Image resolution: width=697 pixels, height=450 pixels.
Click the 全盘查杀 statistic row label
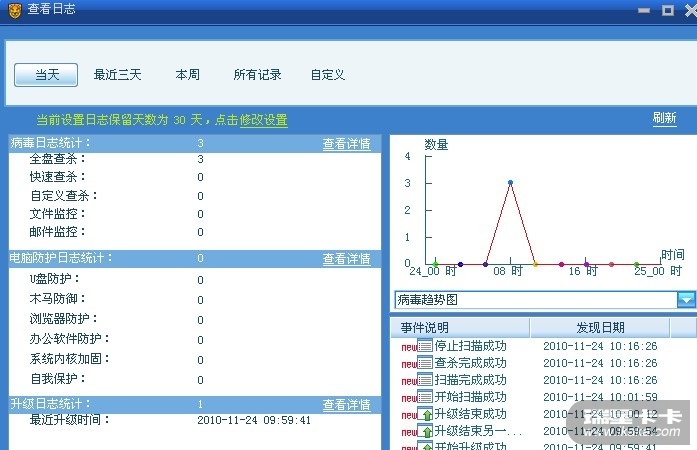(57, 159)
